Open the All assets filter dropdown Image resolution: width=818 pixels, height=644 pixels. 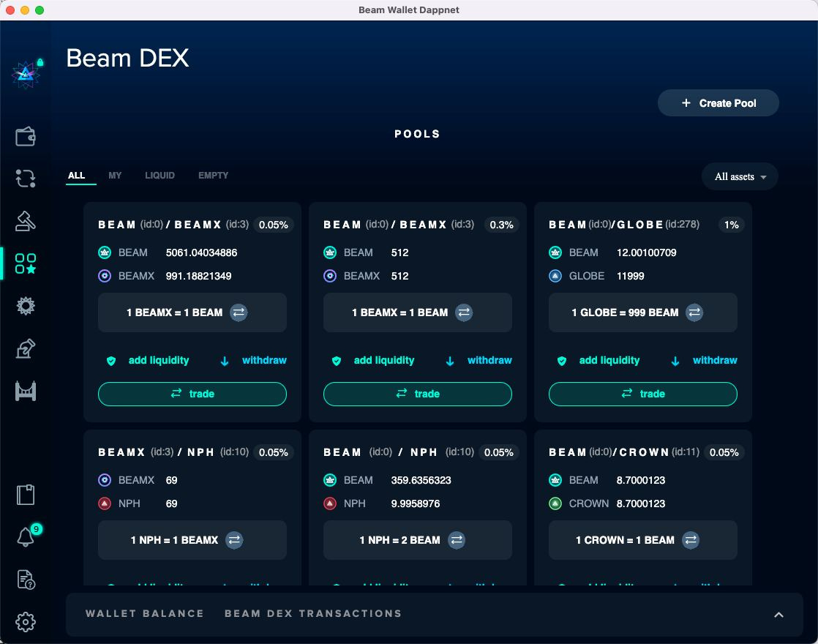(740, 176)
